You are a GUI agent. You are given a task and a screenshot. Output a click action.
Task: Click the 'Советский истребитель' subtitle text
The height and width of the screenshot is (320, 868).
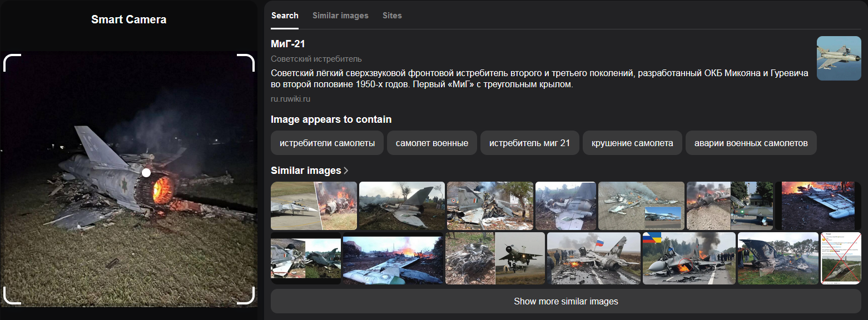pos(316,59)
